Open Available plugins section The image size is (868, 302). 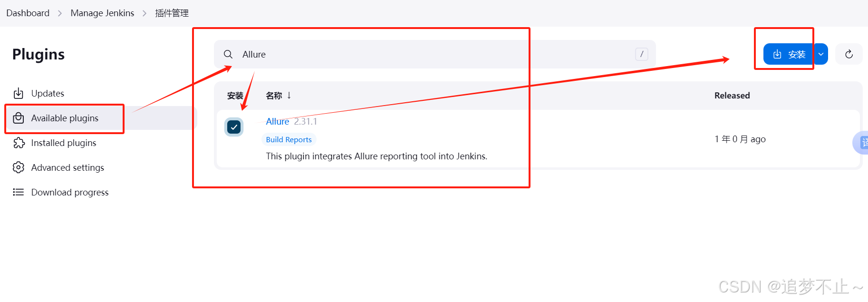click(x=65, y=118)
